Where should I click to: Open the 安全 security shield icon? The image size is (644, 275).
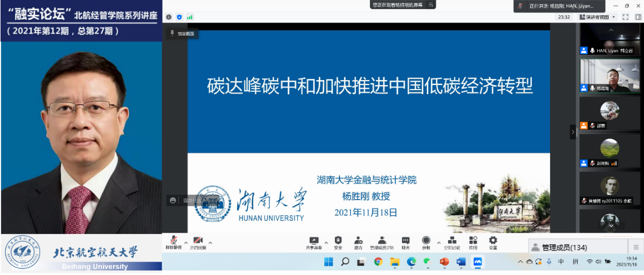[338, 241]
